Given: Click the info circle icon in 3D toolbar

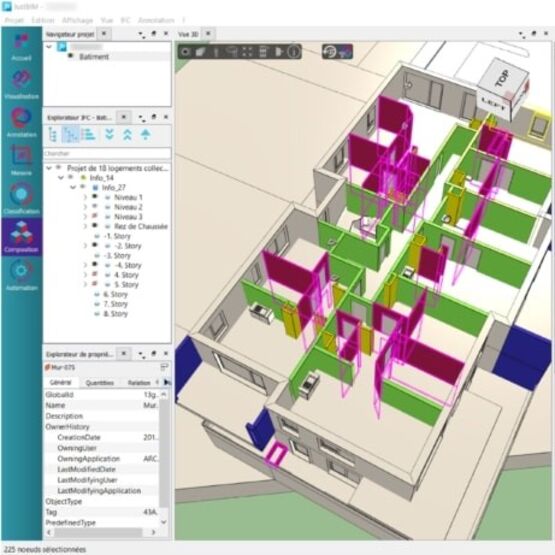Looking at the screenshot, I should [293, 52].
